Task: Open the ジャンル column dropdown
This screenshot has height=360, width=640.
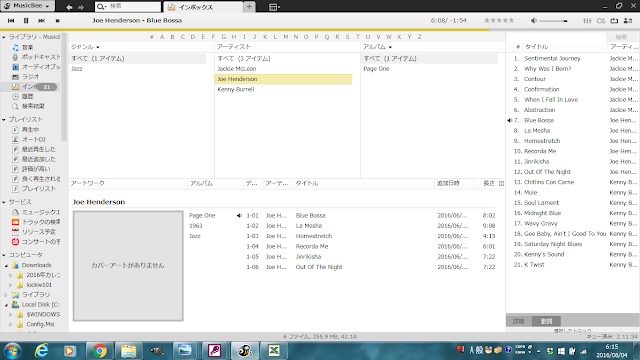Action: point(98,47)
